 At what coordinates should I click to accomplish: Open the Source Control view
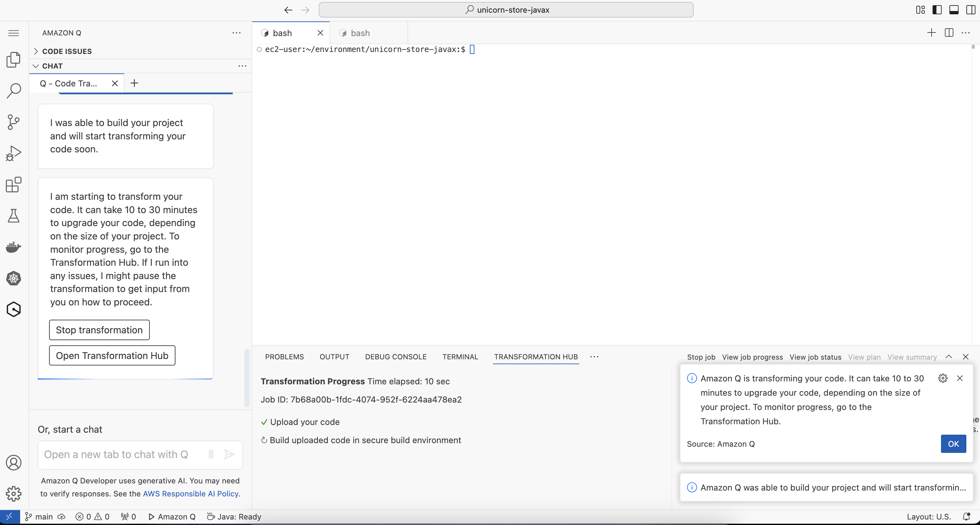click(x=14, y=122)
